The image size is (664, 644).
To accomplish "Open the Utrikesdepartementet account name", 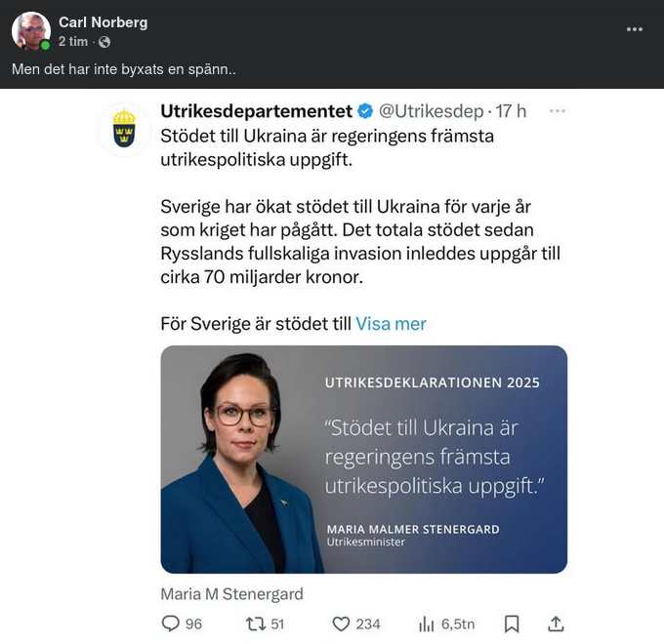I will (256, 111).
